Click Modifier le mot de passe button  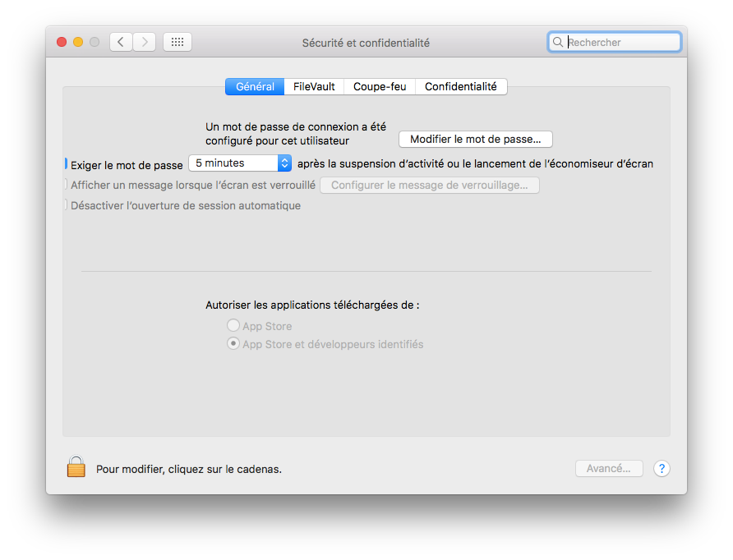click(476, 140)
